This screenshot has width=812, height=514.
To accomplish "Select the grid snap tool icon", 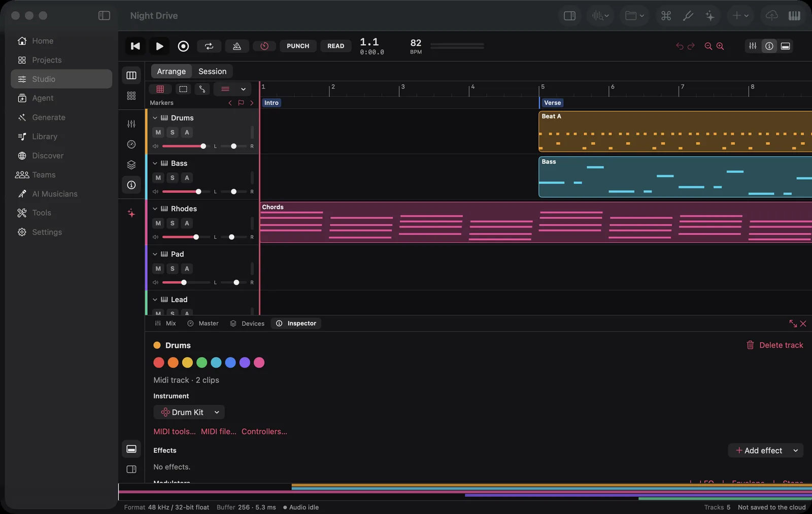I will pyautogui.click(x=160, y=89).
